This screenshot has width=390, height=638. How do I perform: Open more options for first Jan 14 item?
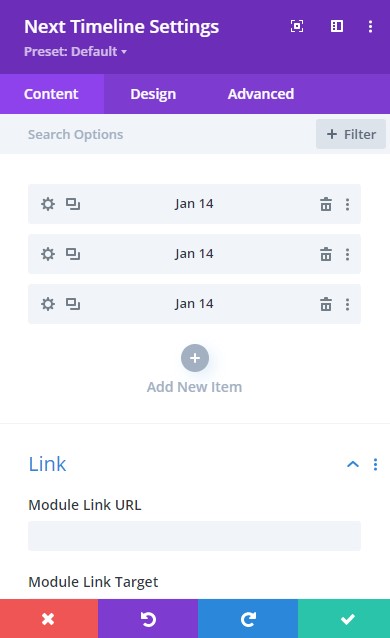[347, 204]
